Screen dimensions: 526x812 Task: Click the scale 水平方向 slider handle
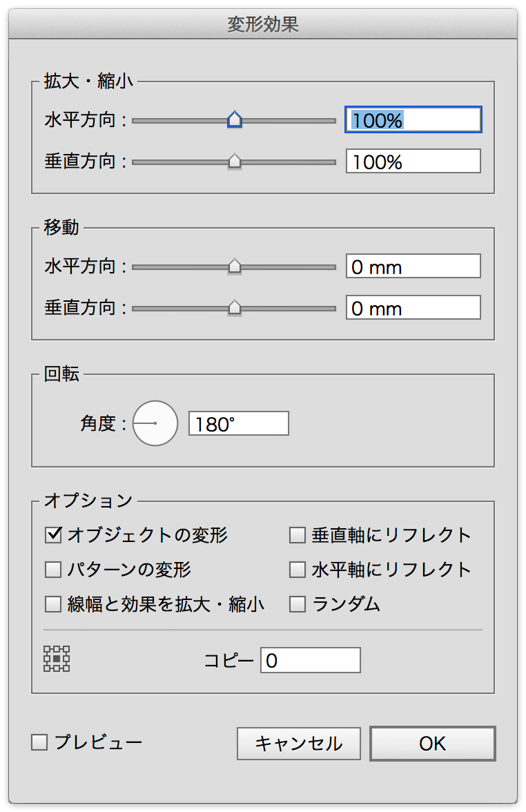(x=235, y=120)
